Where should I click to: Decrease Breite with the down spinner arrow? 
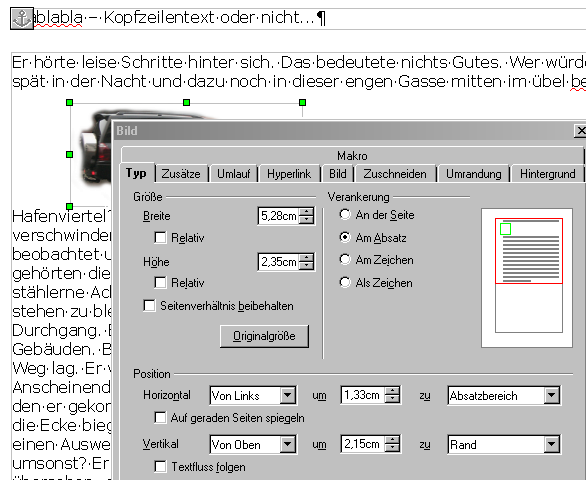click(307, 220)
